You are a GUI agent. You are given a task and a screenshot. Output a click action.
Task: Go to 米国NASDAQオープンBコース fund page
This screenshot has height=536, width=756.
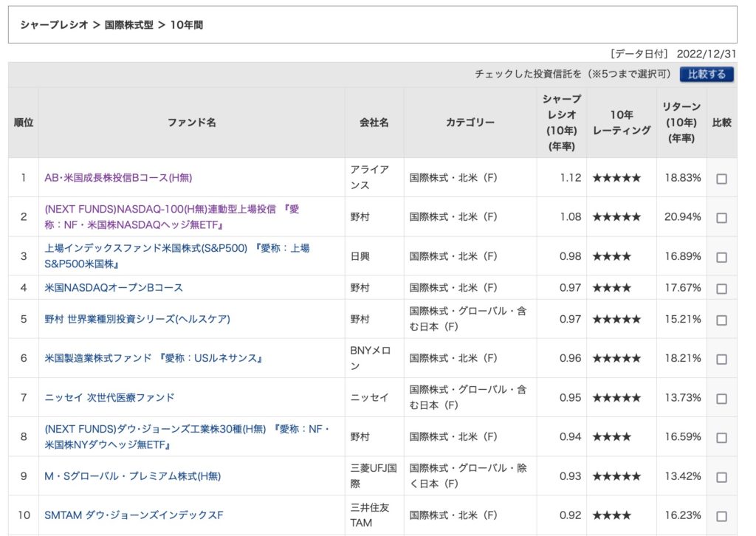114,288
